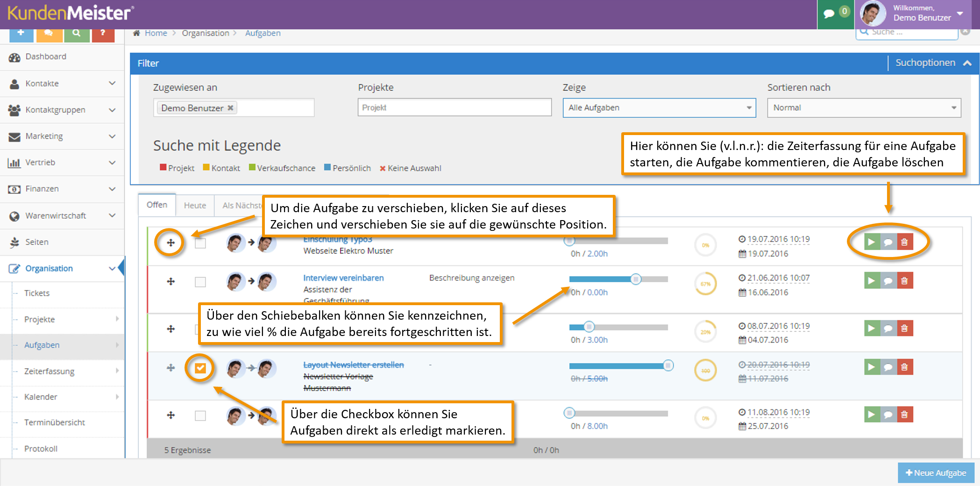Delete the Einschulung Typo3 task with trash icon

pyautogui.click(x=905, y=242)
